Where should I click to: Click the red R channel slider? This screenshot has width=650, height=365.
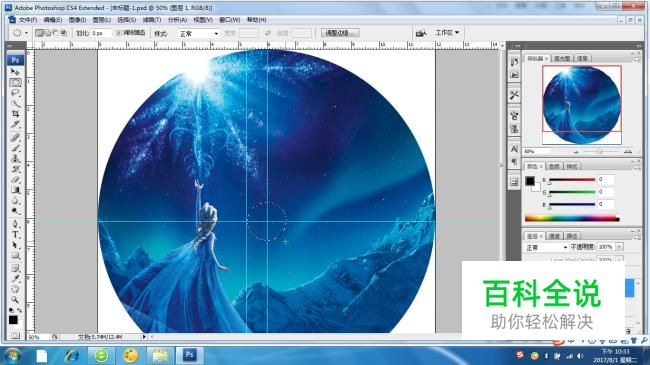click(x=572, y=180)
